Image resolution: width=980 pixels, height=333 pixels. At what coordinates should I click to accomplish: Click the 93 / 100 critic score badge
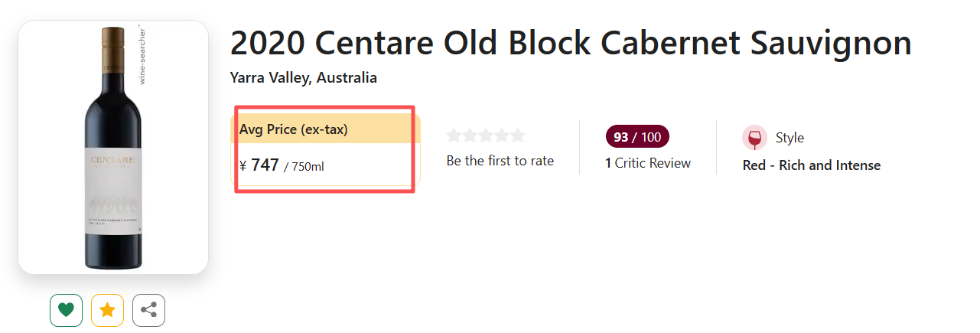click(637, 137)
